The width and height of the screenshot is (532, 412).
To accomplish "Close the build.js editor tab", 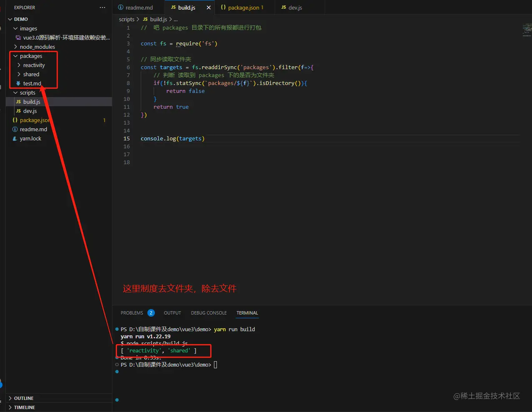I will pos(209,7).
